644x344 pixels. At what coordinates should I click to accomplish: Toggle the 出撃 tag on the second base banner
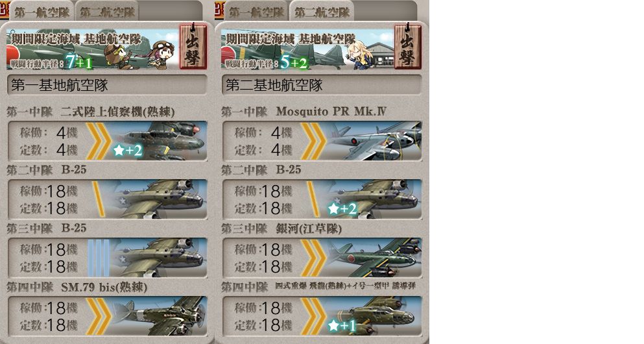[x=407, y=47]
